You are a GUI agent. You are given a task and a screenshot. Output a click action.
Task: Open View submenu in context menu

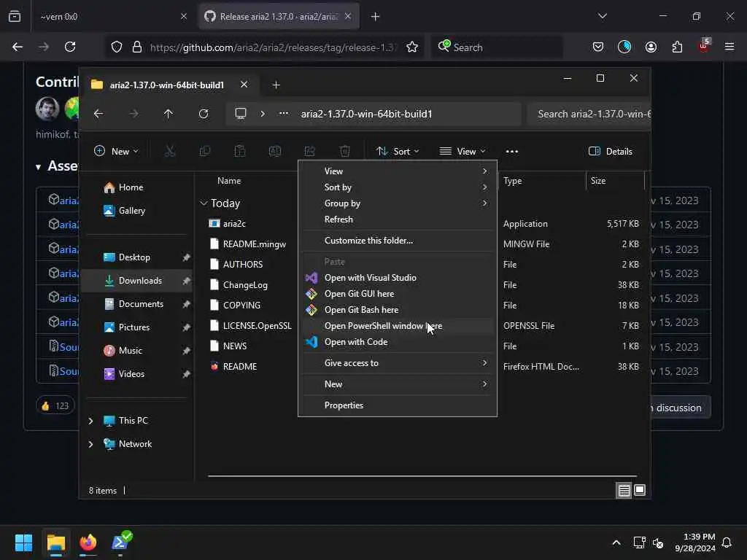(x=398, y=171)
